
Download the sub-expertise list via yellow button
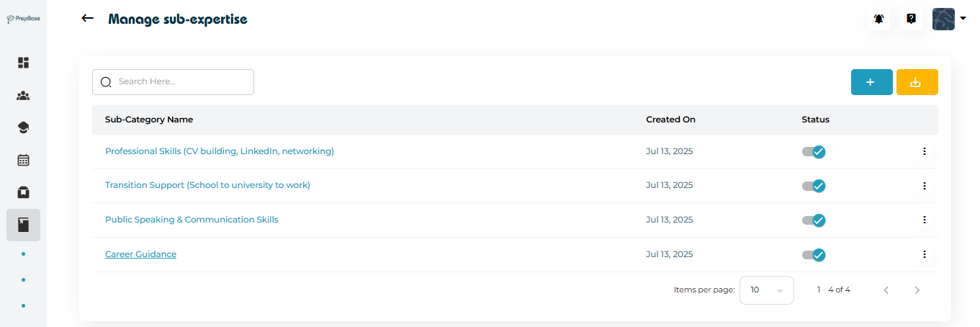point(917,82)
